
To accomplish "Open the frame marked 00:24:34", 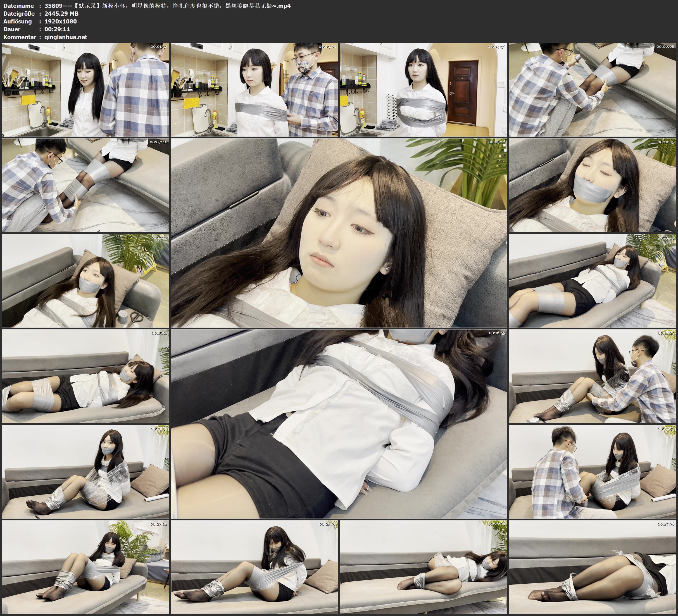I will click(x=254, y=567).
